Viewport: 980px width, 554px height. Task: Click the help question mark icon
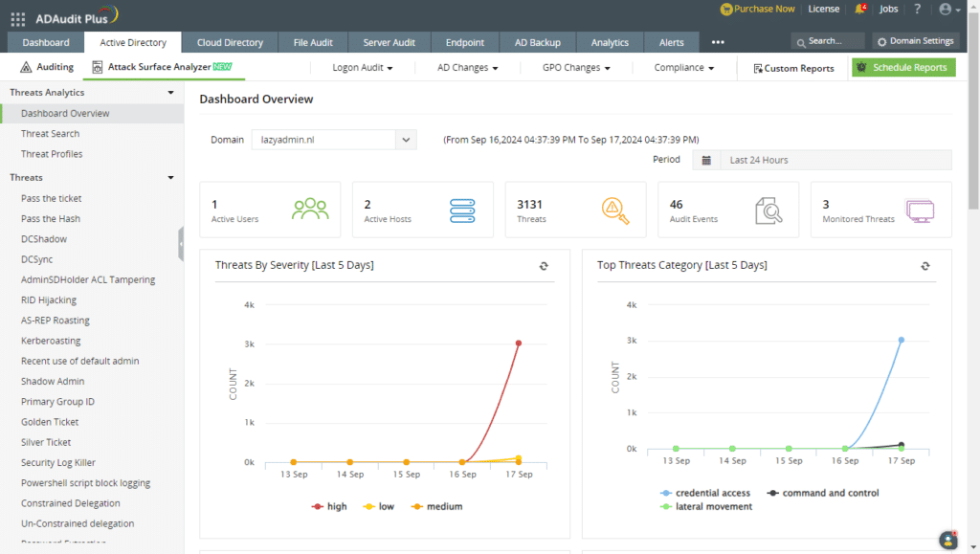917,9
